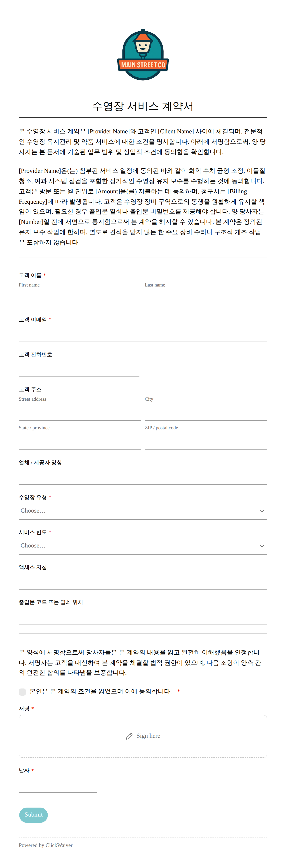This screenshot has width=286, height=868.
Task: Click the 업체 / 제공자 명칭 field
Action: coord(143,477)
